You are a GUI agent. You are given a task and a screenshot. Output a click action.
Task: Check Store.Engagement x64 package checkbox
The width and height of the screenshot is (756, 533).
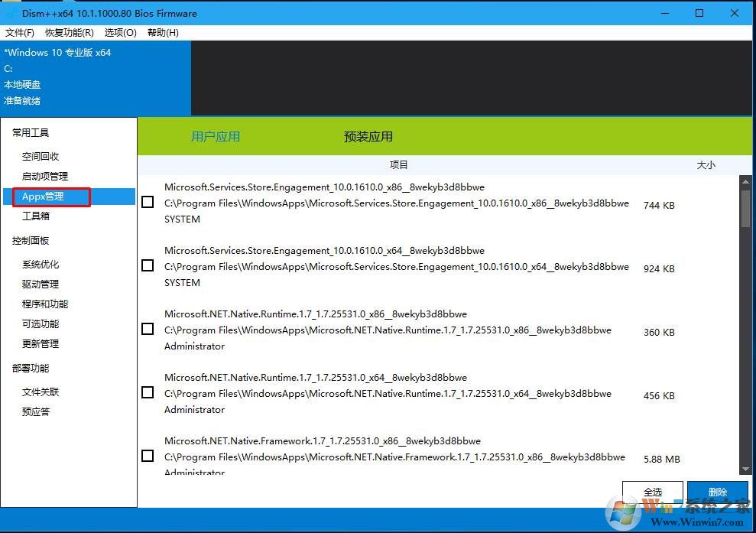pyautogui.click(x=148, y=265)
